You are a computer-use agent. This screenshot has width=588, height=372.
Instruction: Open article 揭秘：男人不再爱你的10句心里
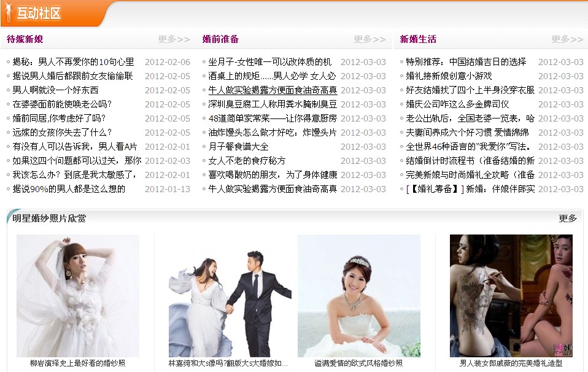[x=73, y=62]
